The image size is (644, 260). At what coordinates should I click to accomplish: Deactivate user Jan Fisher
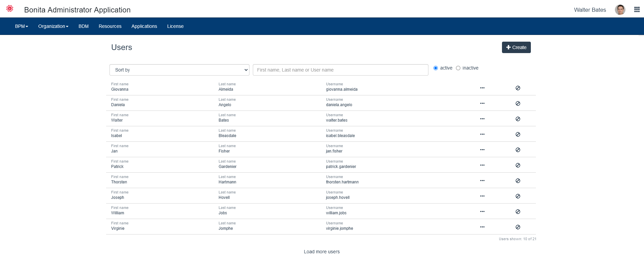click(x=518, y=150)
